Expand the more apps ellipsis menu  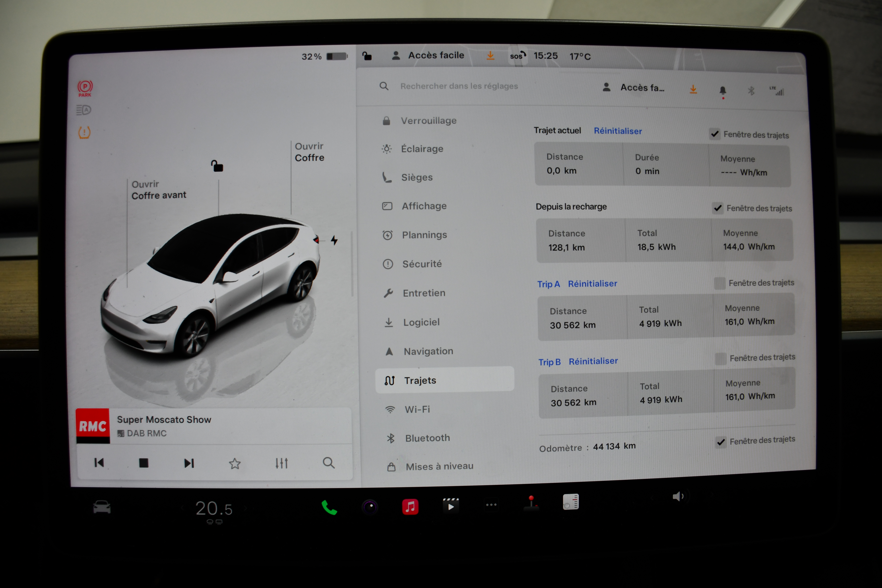point(491,505)
